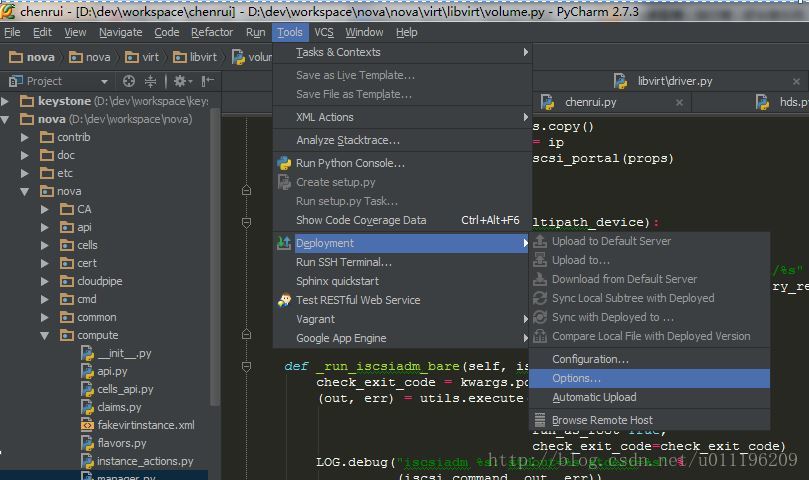Close the chenrui.py editor tab
Viewport: 809px width, 480px height.
tap(679, 103)
